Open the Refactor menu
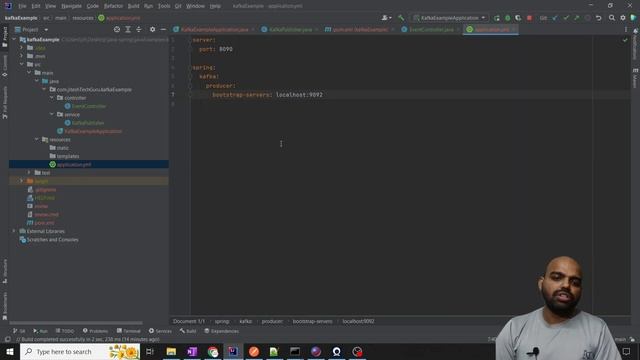The width and height of the screenshot is (640, 360). tap(113, 6)
